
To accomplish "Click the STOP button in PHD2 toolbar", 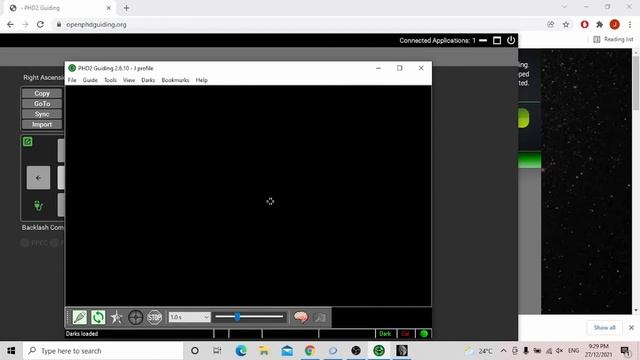I will click(x=154, y=317).
